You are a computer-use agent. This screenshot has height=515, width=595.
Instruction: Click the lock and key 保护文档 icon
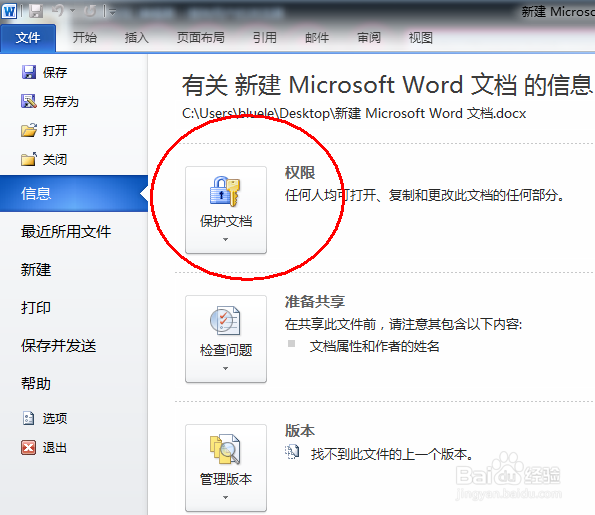tap(225, 191)
